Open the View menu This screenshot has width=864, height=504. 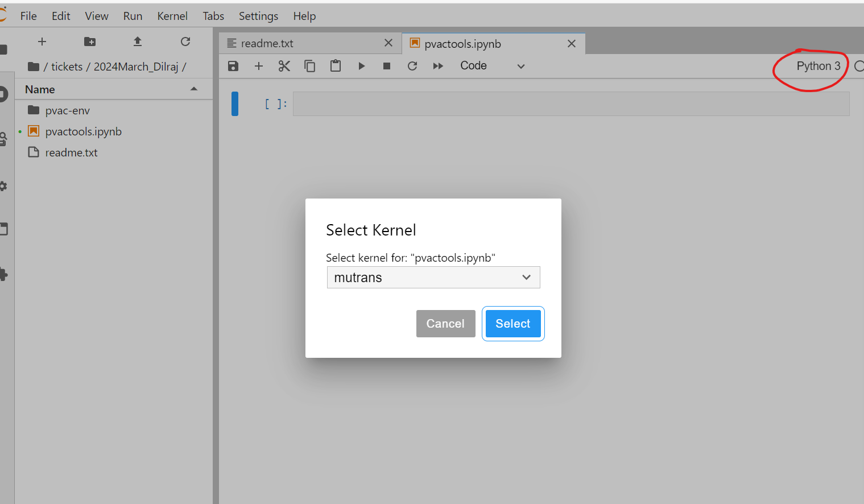point(97,16)
